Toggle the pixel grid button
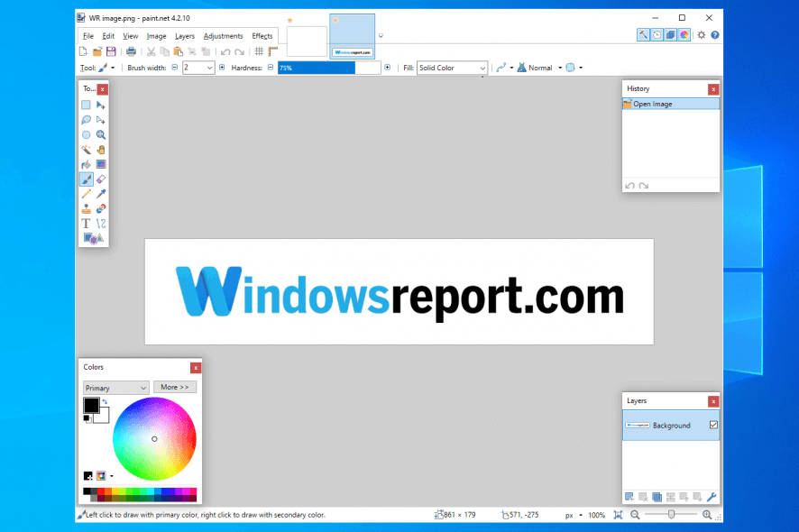This screenshot has height=532, width=799. coord(259,51)
